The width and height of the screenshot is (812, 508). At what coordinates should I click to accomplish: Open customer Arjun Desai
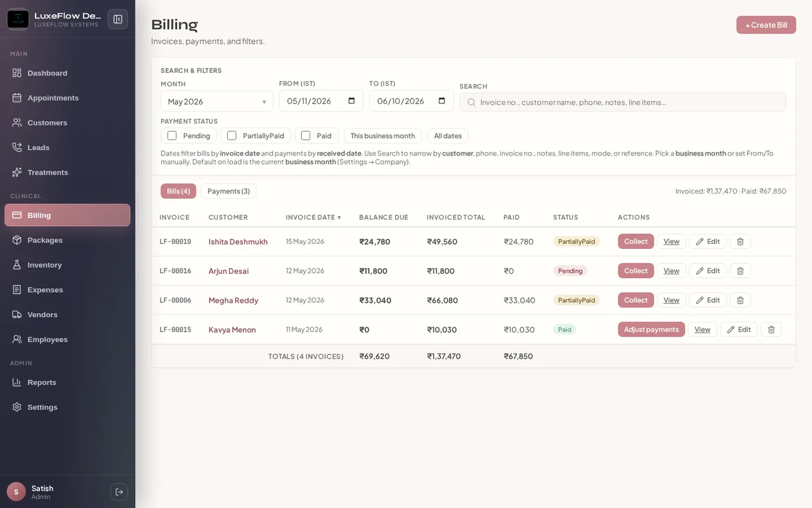click(x=228, y=271)
